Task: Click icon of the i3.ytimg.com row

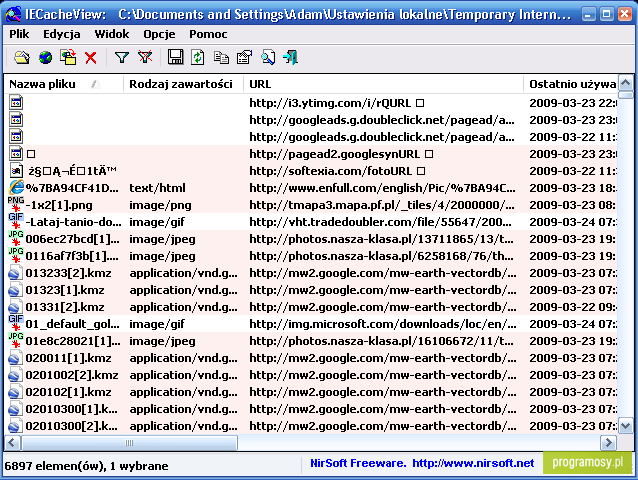Action: (x=16, y=103)
